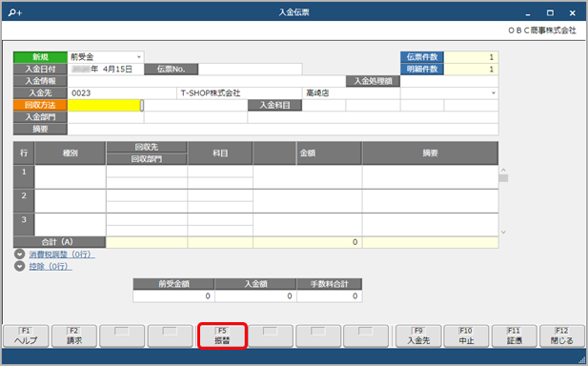Click grid scrollbar down arrow

tap(503, 233)
